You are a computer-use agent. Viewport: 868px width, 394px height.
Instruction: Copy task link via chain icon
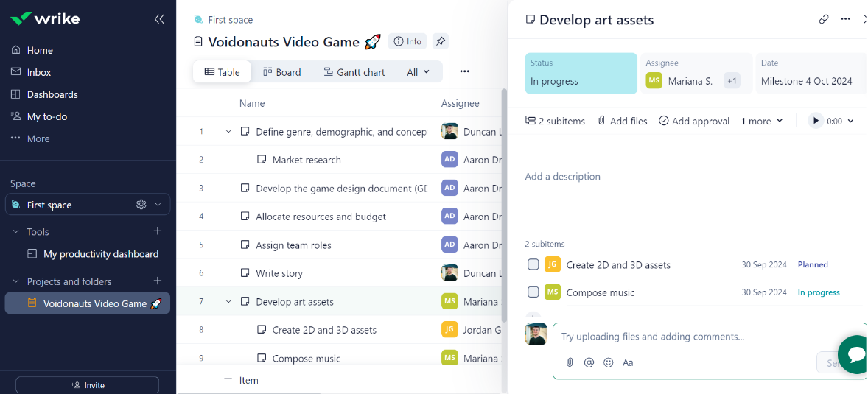click(x=824, y=19)
